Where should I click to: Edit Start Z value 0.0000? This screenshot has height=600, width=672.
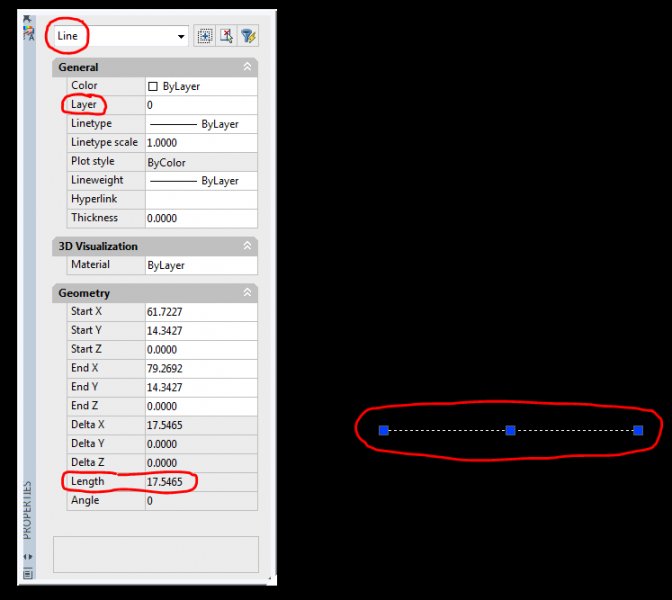pos(201,350)
